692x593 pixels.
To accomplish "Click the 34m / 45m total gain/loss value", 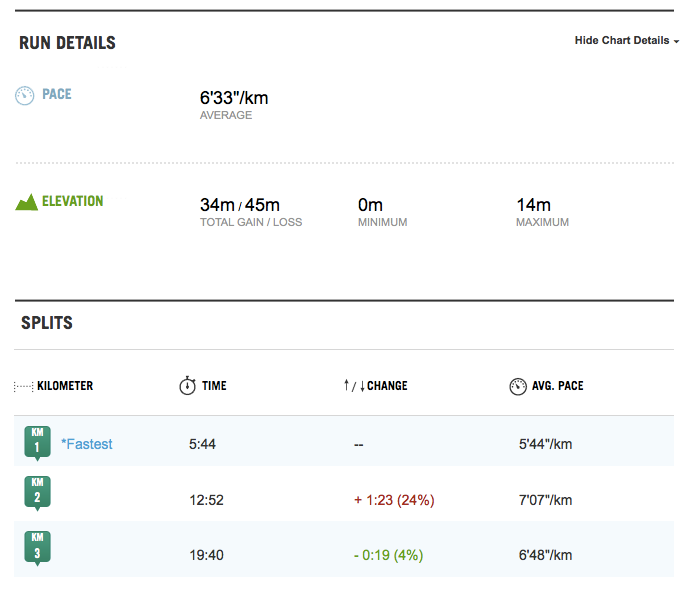I will (x=240, y=205).
